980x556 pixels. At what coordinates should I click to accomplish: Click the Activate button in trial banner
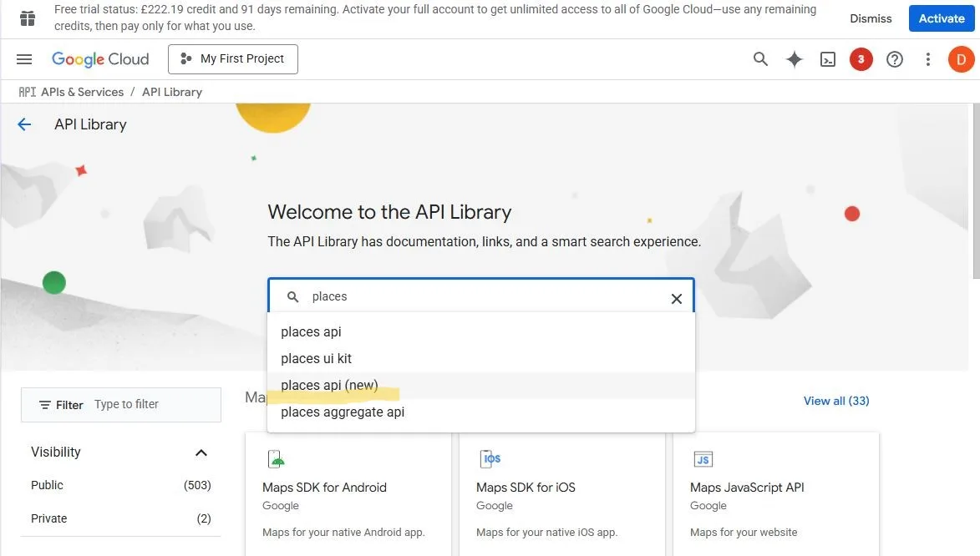click(x=942, y=18)
